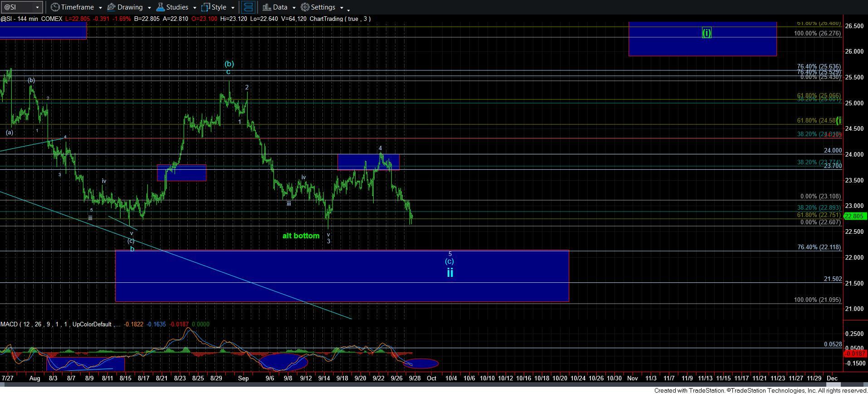Click the "61.80% (22.751)" Fibonacci label
The image size is (868, 394).
819,215
